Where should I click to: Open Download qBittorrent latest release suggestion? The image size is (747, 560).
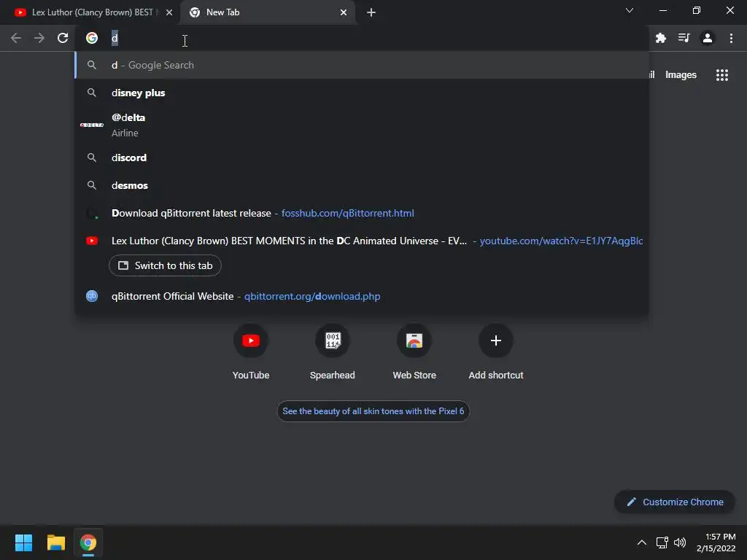pos(362,214)
